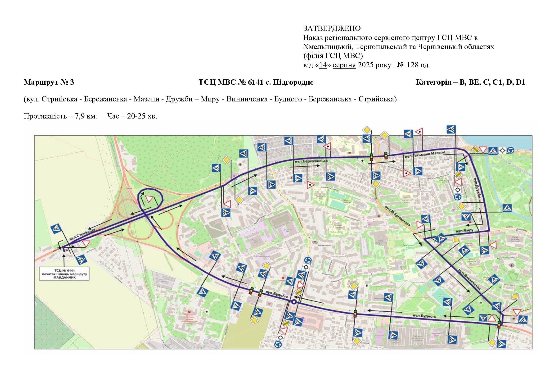
Task: Click the roundabout sign at map's top-right corner
Action: [511, 150]
